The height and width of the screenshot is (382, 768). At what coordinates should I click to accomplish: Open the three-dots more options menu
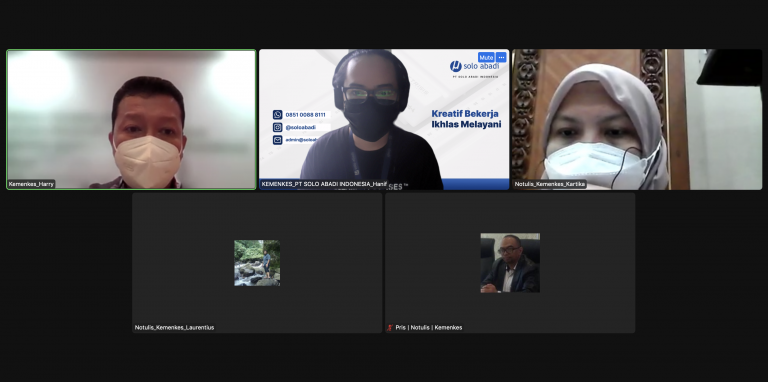(x=501, y=57)
